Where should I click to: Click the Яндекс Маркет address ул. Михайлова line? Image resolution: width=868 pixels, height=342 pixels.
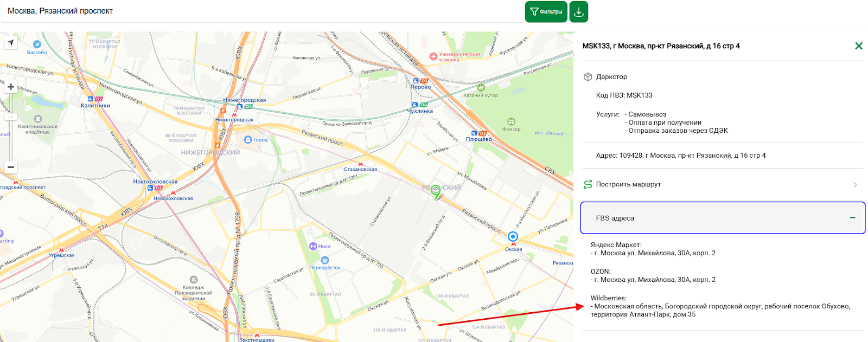(x=653, y=253)
